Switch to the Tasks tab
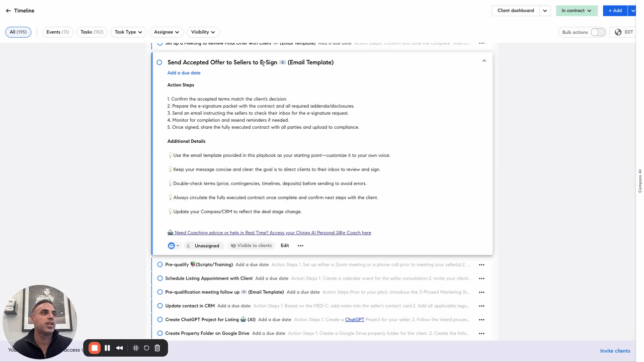 [92, 32]
